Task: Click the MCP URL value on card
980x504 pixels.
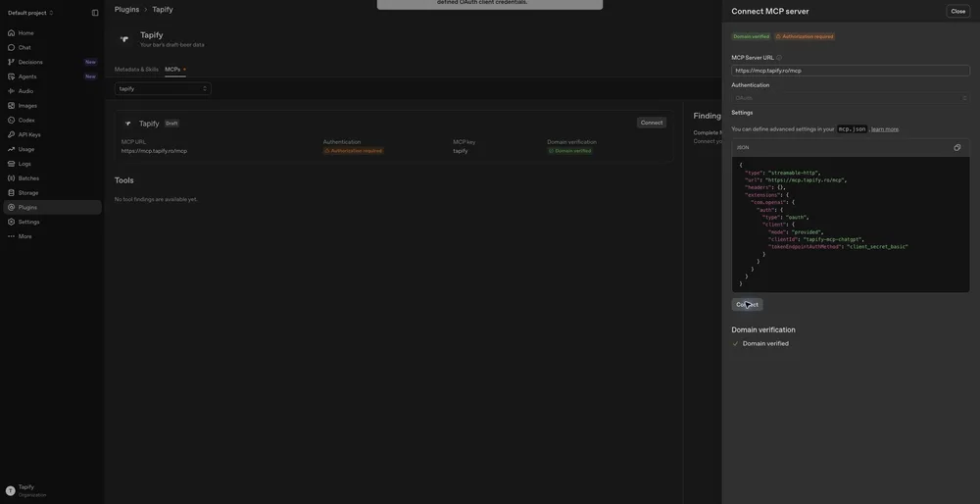Action: coord(154,151)
